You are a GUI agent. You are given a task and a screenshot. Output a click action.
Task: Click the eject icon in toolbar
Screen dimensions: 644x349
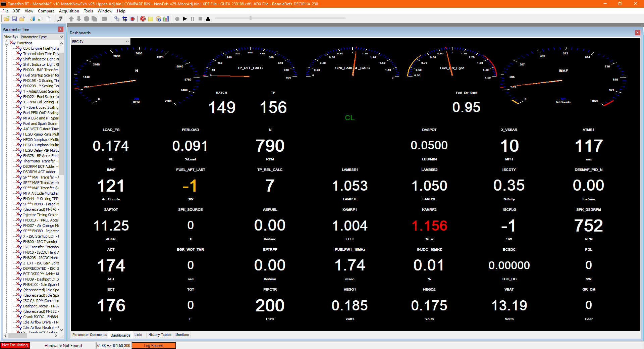[208, 19]
